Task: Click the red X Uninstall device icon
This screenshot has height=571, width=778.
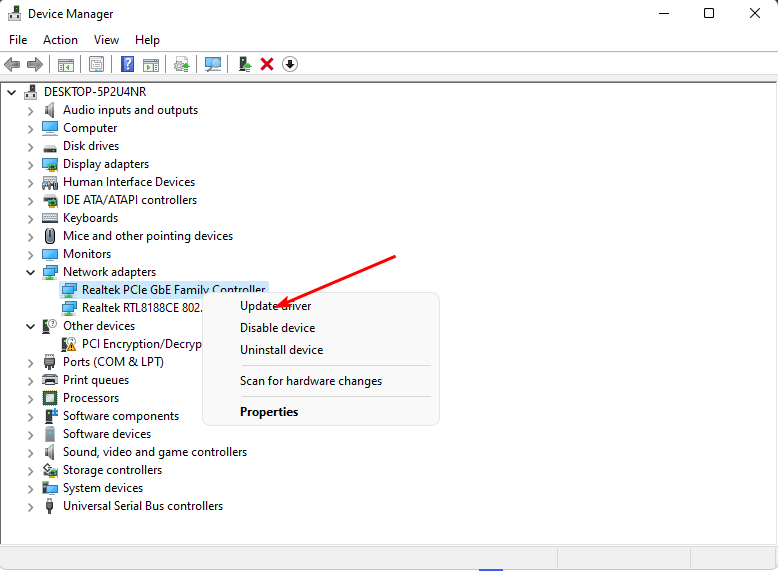Action: pos(267,64)
